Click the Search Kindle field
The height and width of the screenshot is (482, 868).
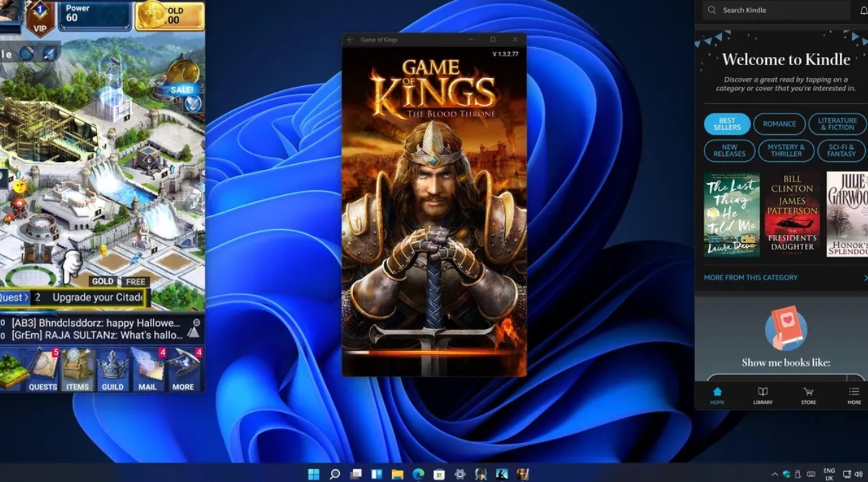pyautogui.click(x=775, y=10)
